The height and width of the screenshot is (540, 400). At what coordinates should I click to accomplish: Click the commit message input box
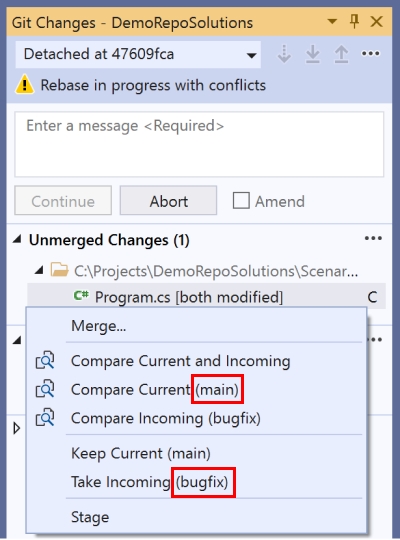coord(199,144)
